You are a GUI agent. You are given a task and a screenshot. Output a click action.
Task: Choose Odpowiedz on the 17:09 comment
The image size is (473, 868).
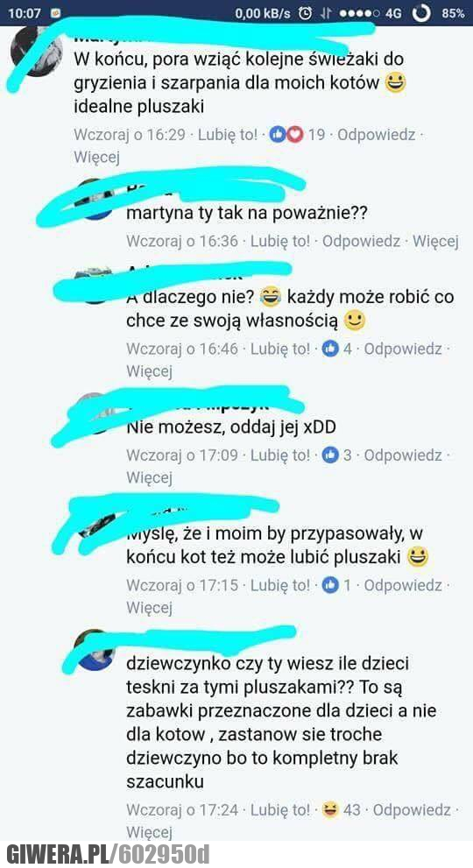pyautogui.click(x=403, y=455)
